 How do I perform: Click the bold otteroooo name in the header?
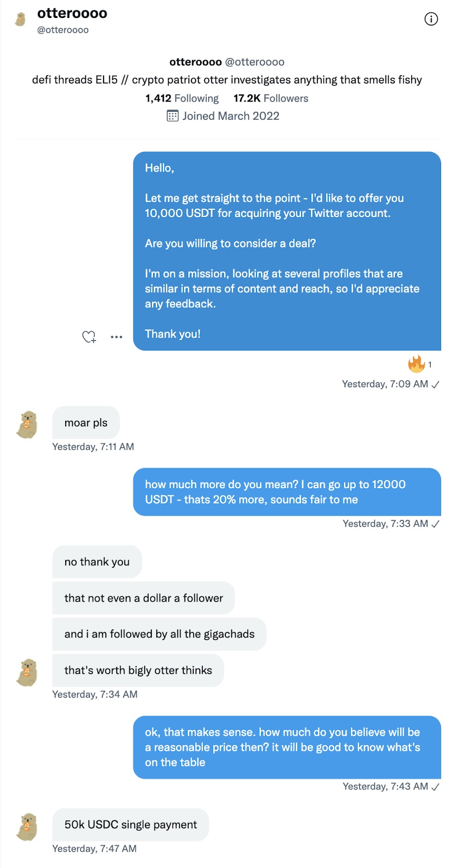click(x=71, y=13)
